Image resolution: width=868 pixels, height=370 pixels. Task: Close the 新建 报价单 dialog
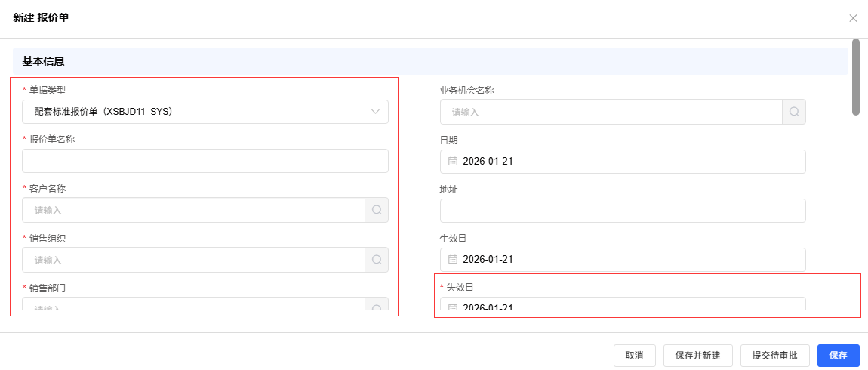tap(853, 18)
